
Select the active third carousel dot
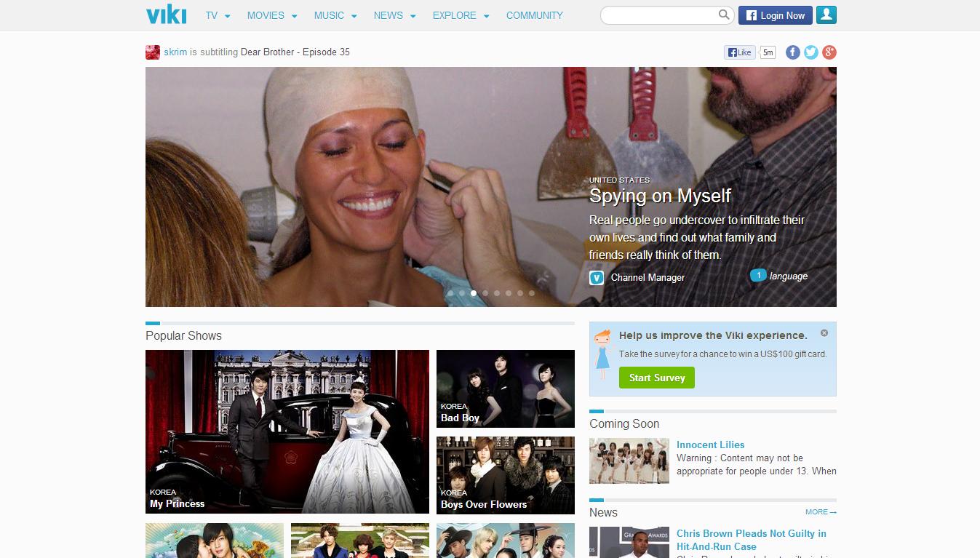[x=474, y=293]
